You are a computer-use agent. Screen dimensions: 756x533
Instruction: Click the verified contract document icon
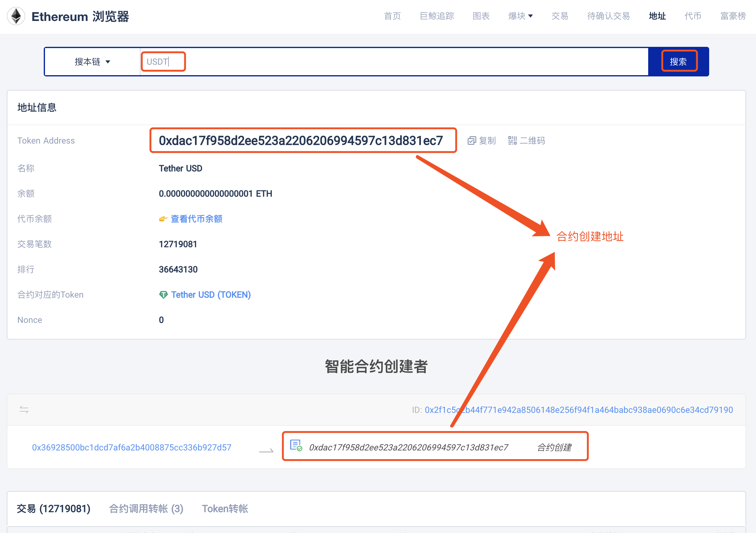(296, 446)
